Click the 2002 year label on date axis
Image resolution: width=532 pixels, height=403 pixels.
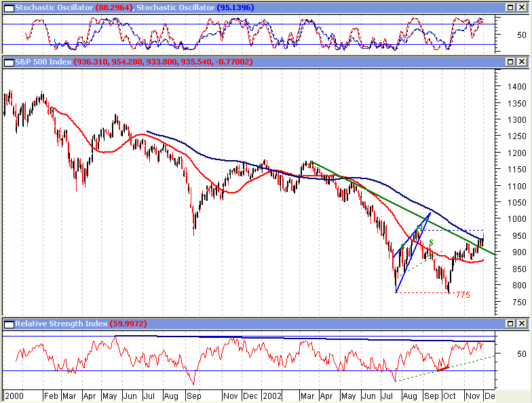coord(272,396)
